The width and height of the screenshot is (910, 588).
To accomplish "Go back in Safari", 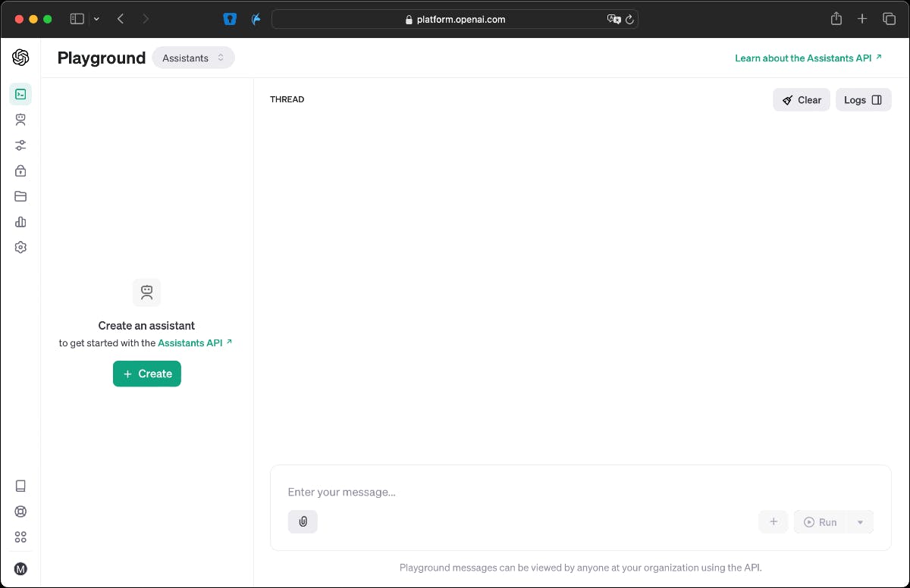I will coord(121,19).
